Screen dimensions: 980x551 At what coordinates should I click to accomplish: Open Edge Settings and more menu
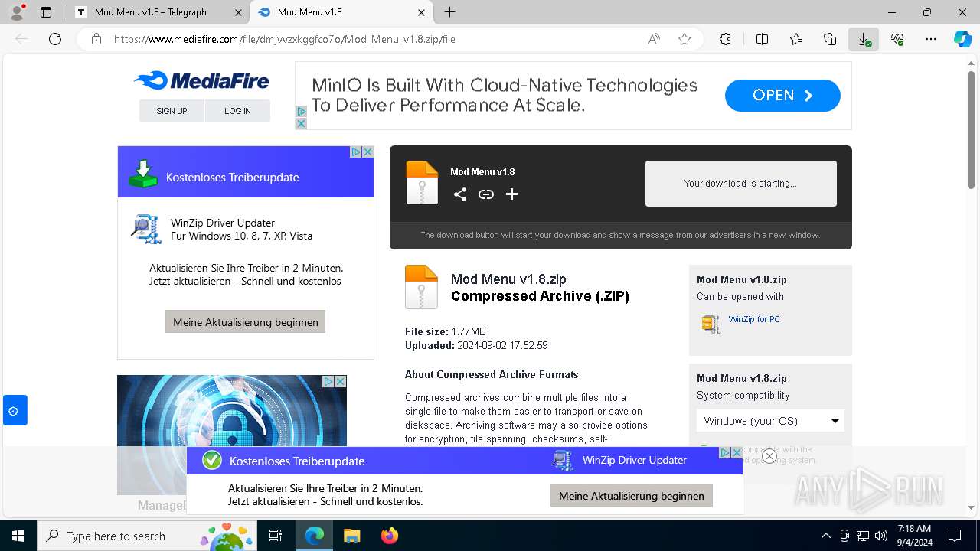point(931,39)
